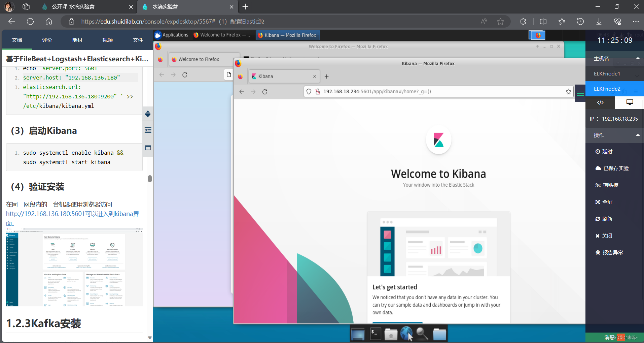Reload the Edge browser page
The width and height of the screenshot is (644, 343).
[x=30, y=22]
